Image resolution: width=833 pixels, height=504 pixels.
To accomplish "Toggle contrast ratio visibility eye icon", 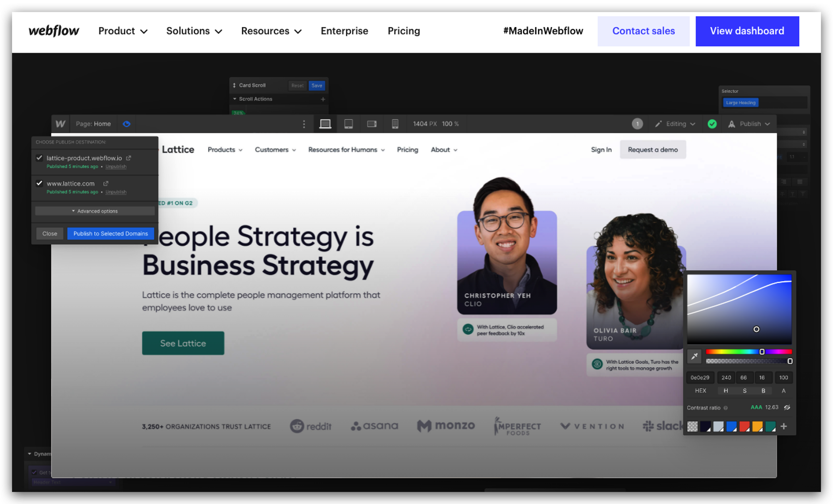I will pyautogui.click(x=787, y=407).
